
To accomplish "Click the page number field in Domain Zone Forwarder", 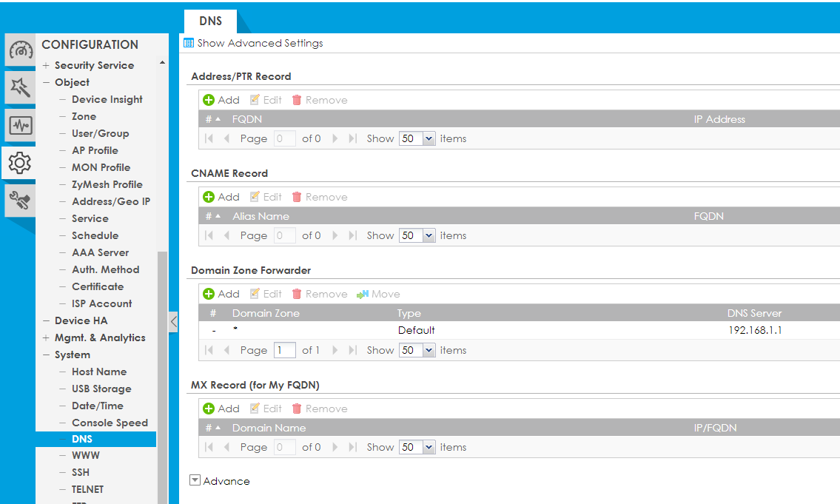I will pyautogui.click(x=284, y=350).
